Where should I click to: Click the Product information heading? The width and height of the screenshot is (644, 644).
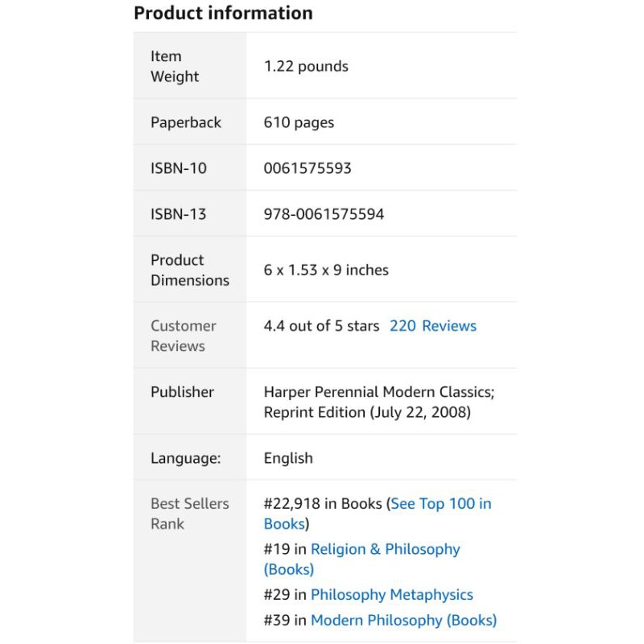pos(223,14)
